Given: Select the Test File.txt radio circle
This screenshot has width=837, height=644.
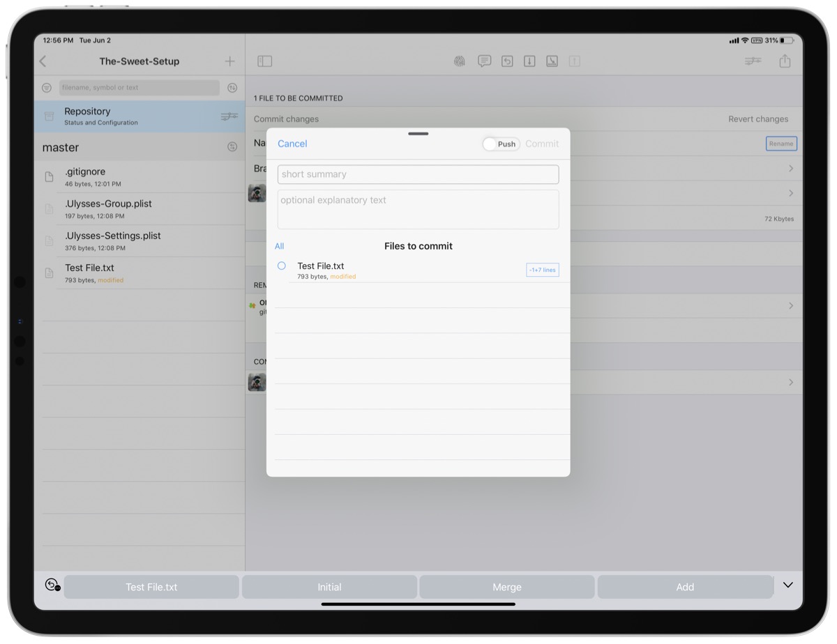Looking at the screenshot, I should 282,266.
